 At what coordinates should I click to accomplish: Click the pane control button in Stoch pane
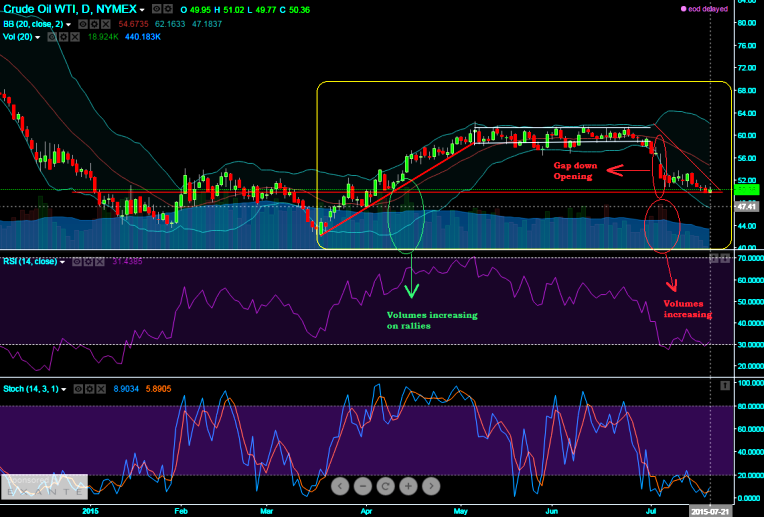point(725,385)
